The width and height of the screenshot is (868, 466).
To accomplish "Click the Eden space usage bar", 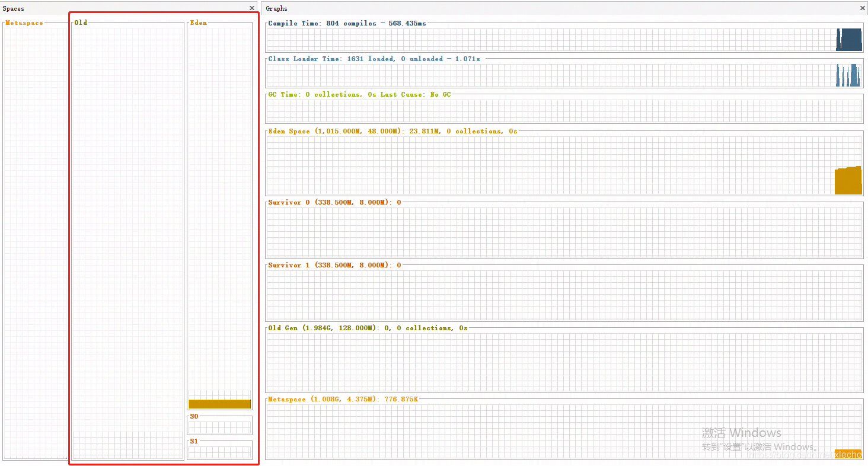I will tap(219, 404).
